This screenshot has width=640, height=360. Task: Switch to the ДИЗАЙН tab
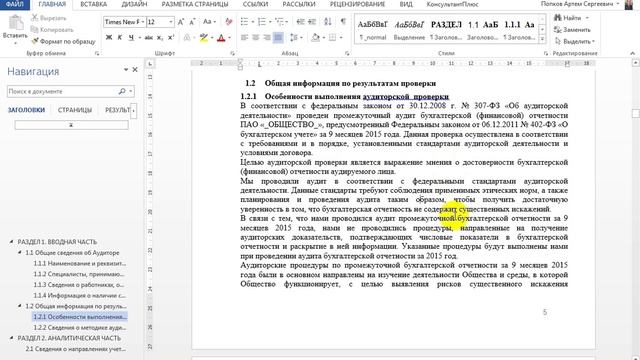coord(134,4)
